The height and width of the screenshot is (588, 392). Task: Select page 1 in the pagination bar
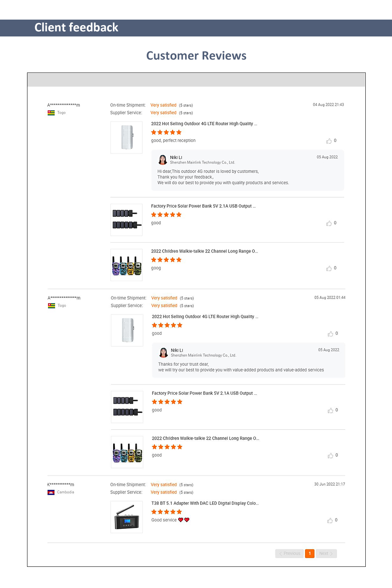click(x=310, y=553)
